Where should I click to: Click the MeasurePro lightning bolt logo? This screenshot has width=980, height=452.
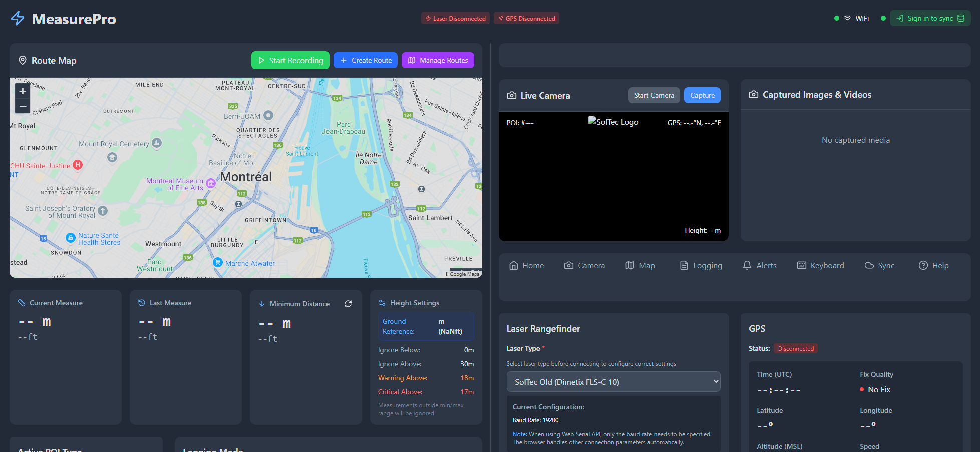(x=17, y=19)
